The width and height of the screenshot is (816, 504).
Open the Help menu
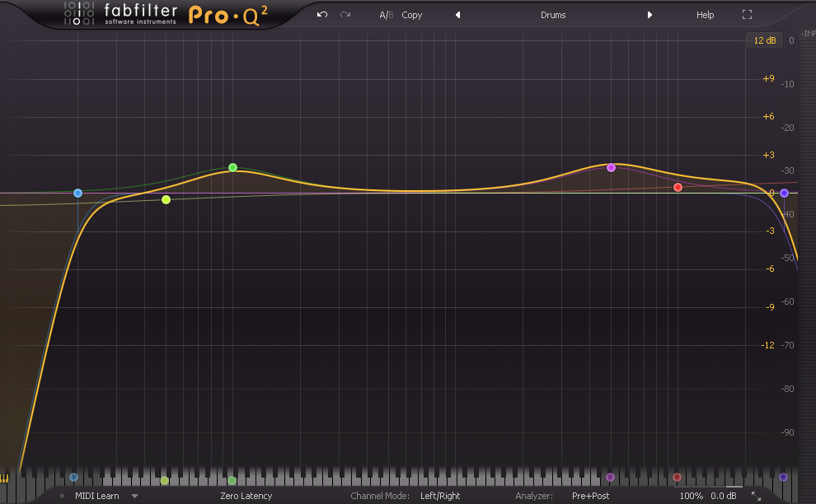(x=706, y=15)
